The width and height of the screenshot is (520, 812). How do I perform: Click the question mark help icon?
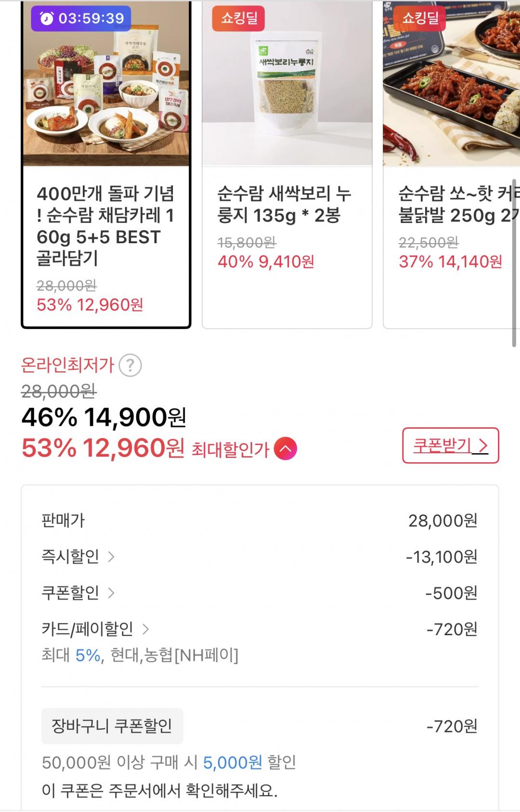(130, 366)
